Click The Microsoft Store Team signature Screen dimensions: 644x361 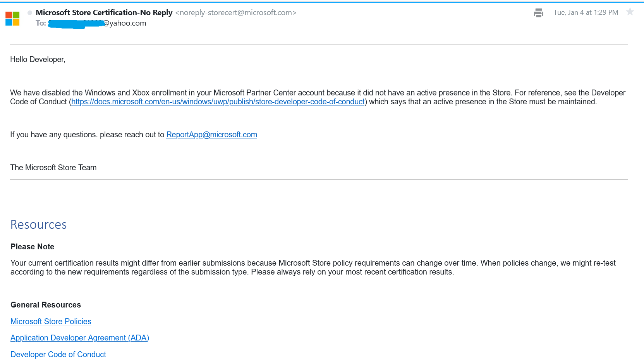53,168
